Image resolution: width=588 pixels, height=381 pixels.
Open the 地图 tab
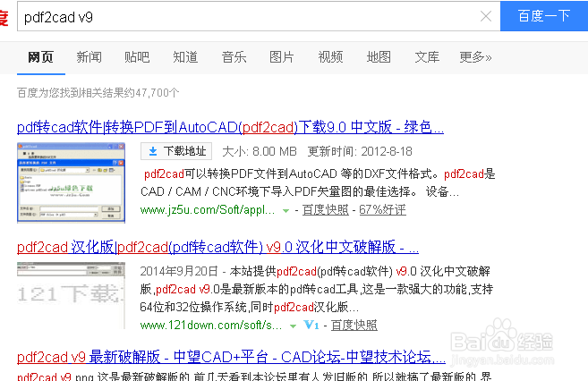coord(379,57)
